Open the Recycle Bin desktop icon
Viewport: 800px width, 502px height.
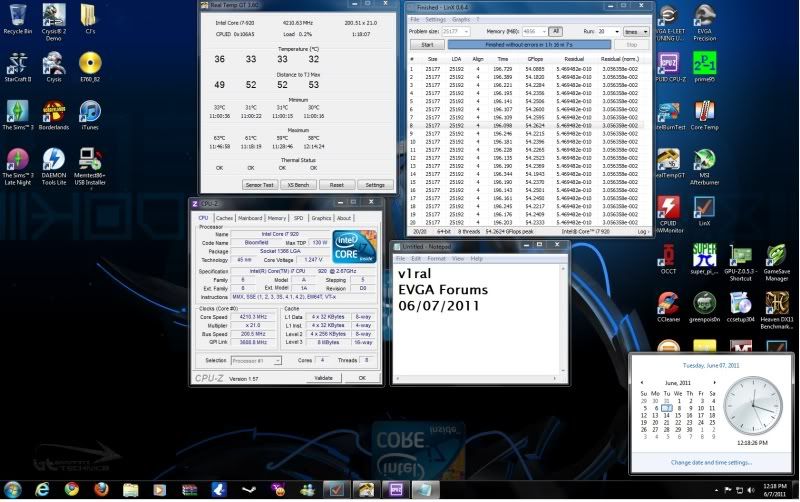pos(17,17)
